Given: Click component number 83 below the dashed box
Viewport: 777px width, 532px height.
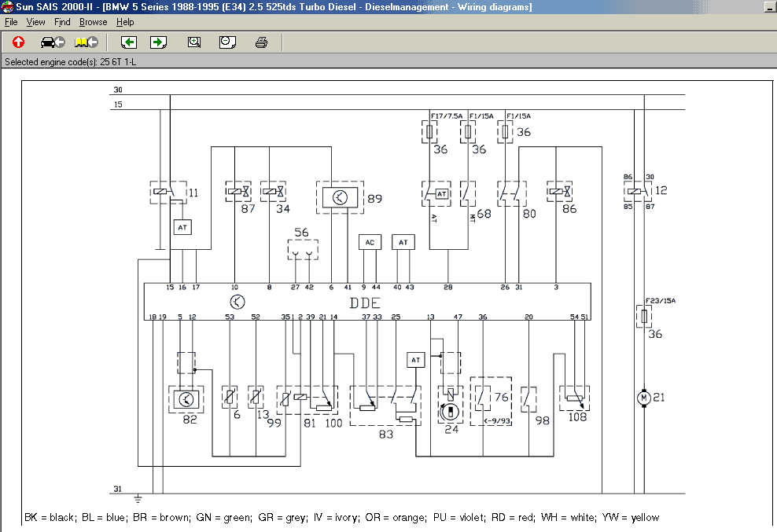Looking at the screenshot, I should 386,435.
